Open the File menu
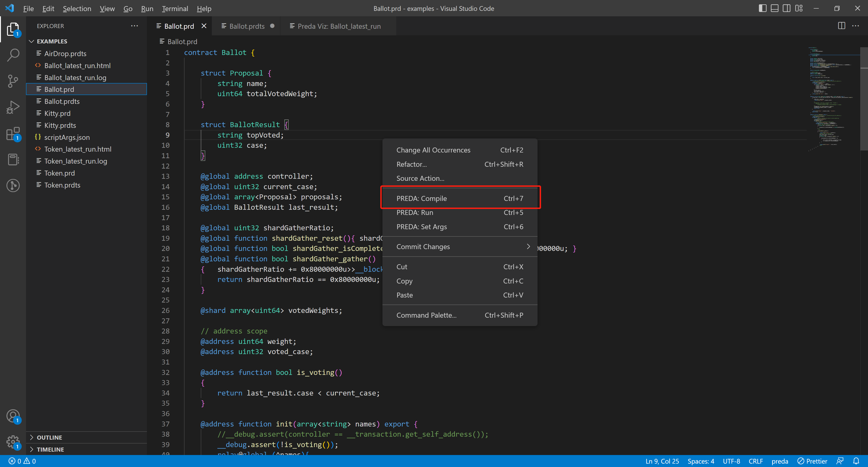Image resolution: width=868 pixels, height=467 pixels. tap(28, 8)
